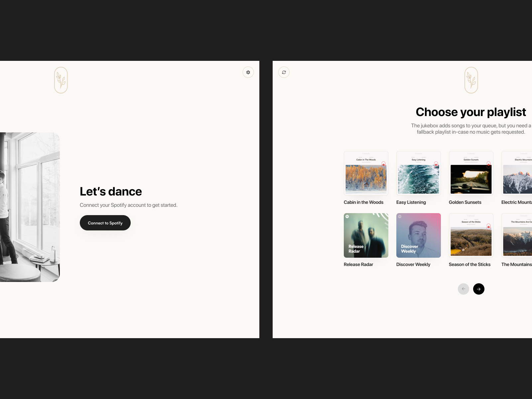Click the leaf logo on left screen
This screenshot has width=532, height=399.
61,80
